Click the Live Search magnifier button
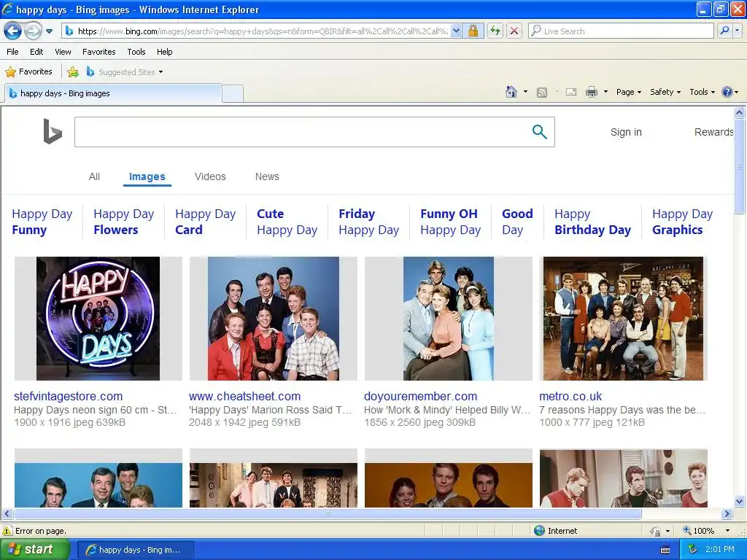747x560 pixels. [724, 31]
